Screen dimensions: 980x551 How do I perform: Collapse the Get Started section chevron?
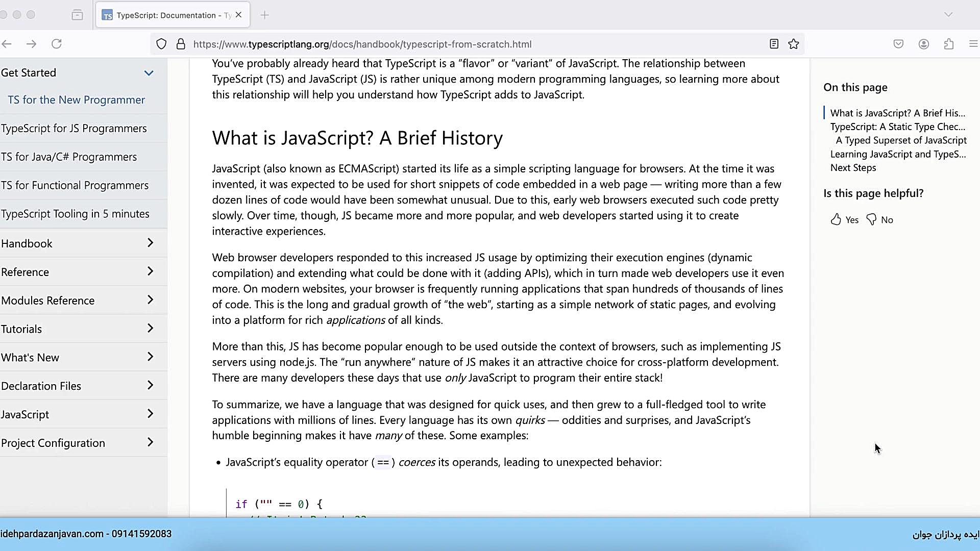149,73
